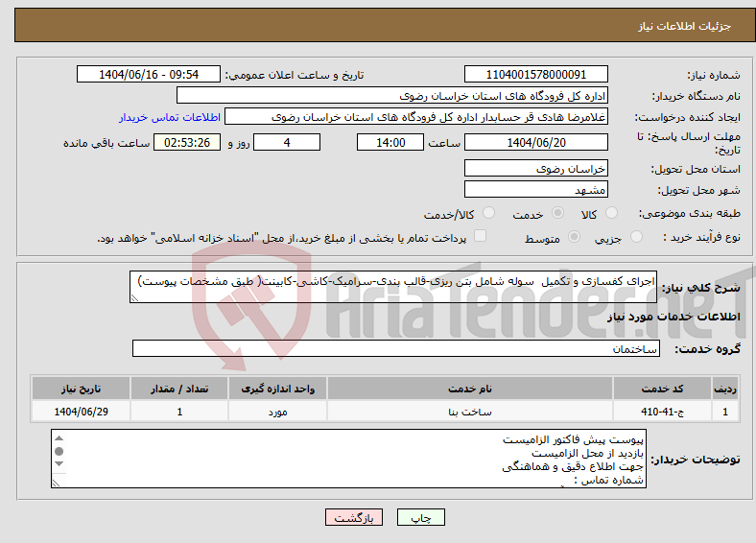
Task: Select the خدمت radio button
Action: 557,213
